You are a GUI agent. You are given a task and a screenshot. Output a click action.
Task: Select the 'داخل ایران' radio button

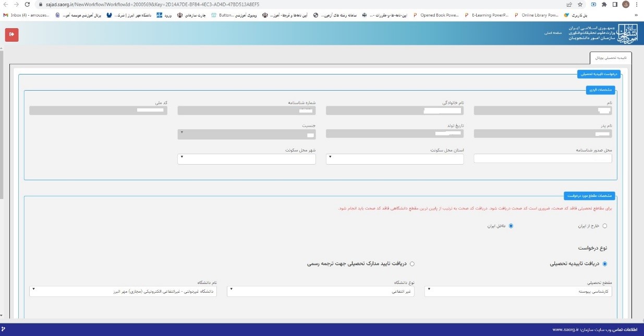[x=511, y=226]
